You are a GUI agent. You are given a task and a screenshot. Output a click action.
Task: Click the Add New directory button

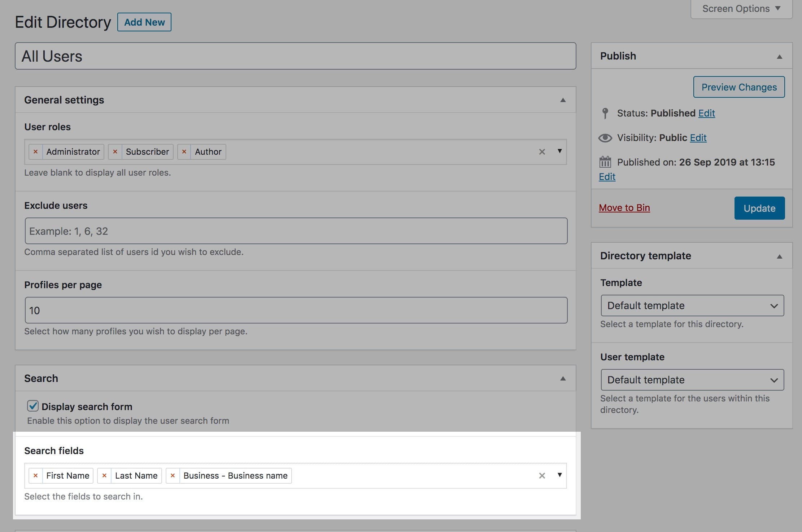pos(144,21)
